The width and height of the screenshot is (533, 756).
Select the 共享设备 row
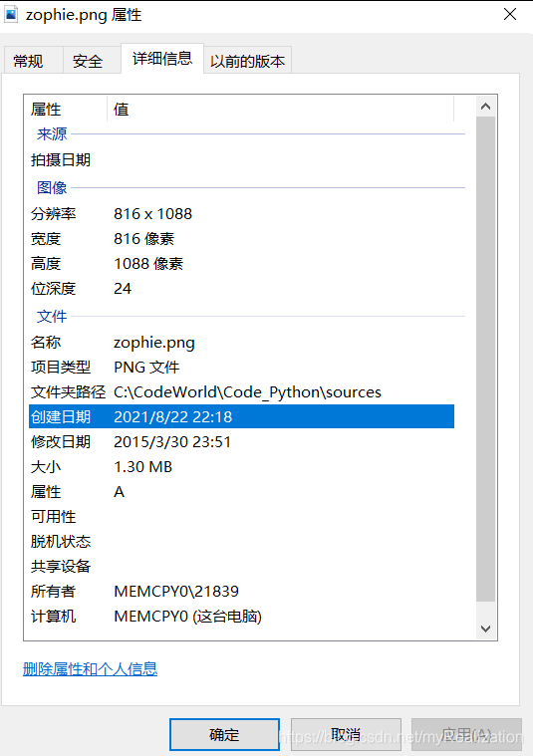point(242,567)
